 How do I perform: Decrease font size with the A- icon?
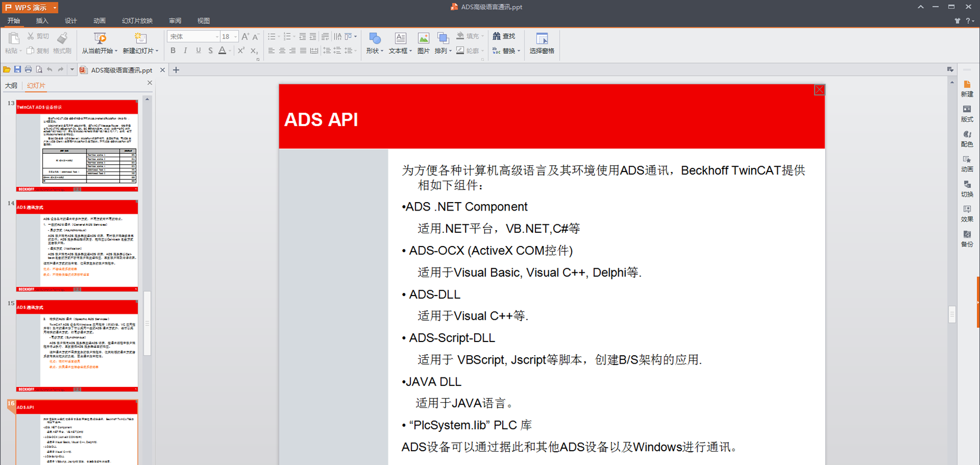click(256, 36)
